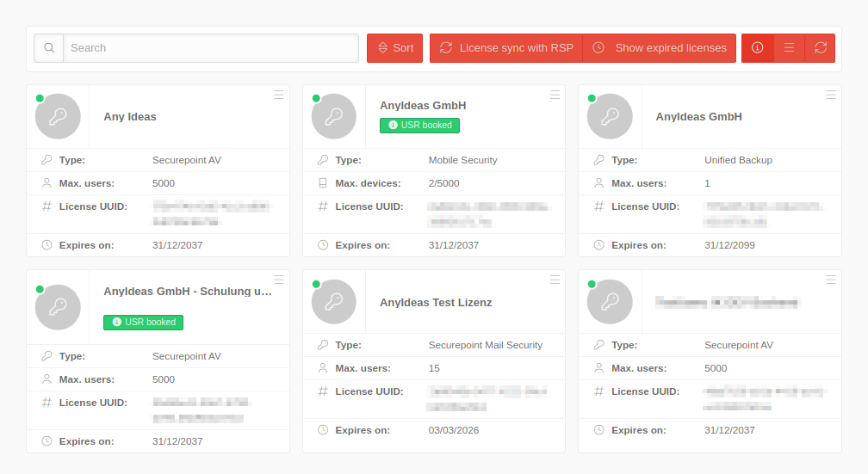Click USR booked badge on Schulung card
The image size is (868, 474).
pos(143,323)
